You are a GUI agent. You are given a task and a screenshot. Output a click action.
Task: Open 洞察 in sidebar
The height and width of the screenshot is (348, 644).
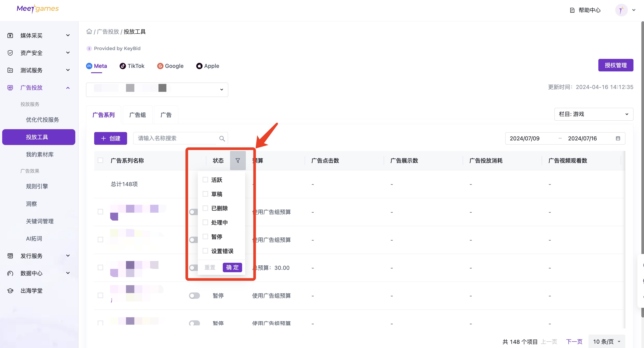(32, 204)
